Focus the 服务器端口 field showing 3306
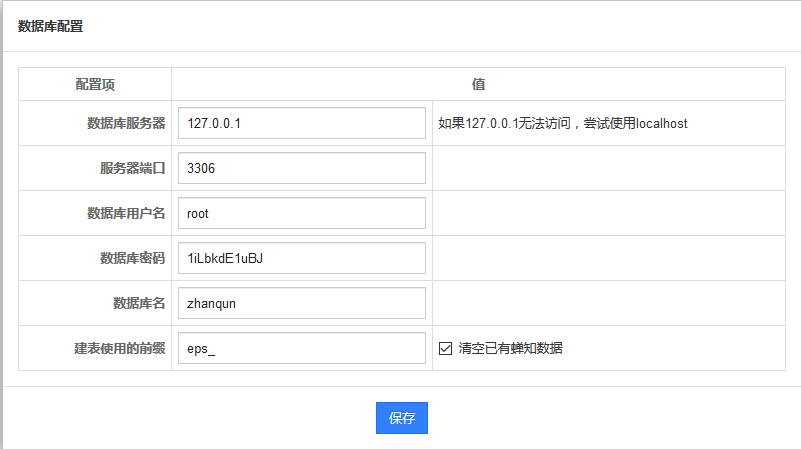 click(x=301, y=169)
